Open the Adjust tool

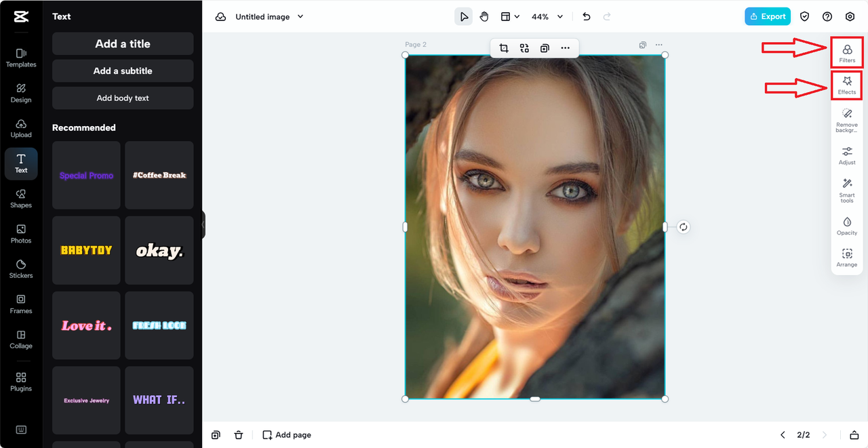click(847, 155)
